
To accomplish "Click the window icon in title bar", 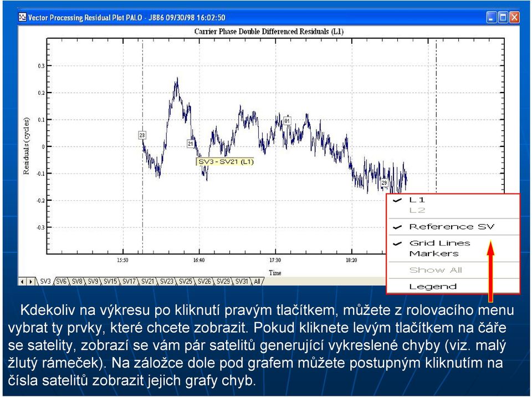I will (22, 17).
